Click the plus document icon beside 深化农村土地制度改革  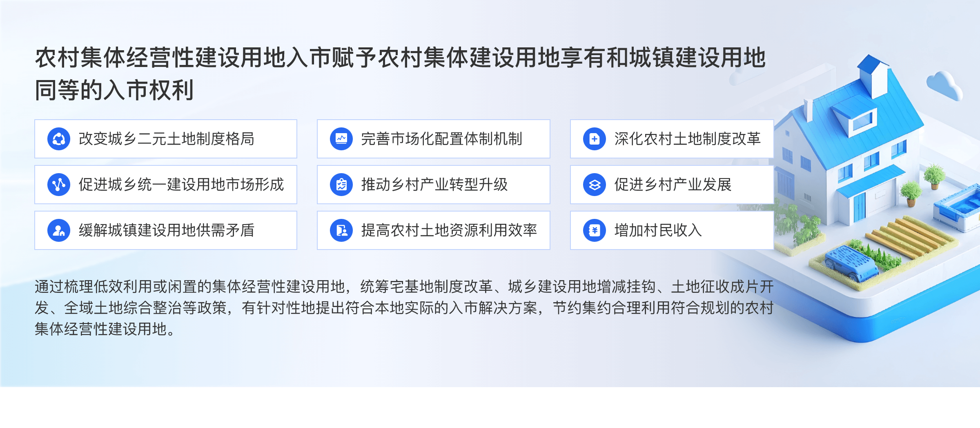[x=595, y=139]
